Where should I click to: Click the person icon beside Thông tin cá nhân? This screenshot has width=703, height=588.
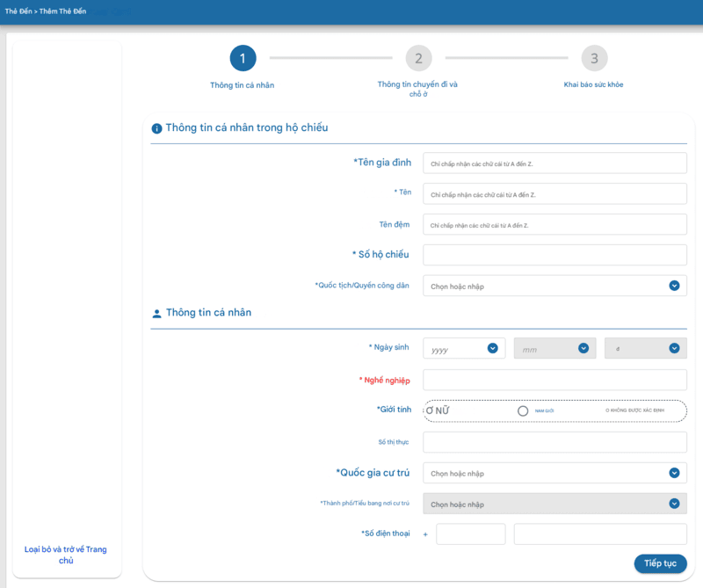pyautogui.click(x=156, y=314)
